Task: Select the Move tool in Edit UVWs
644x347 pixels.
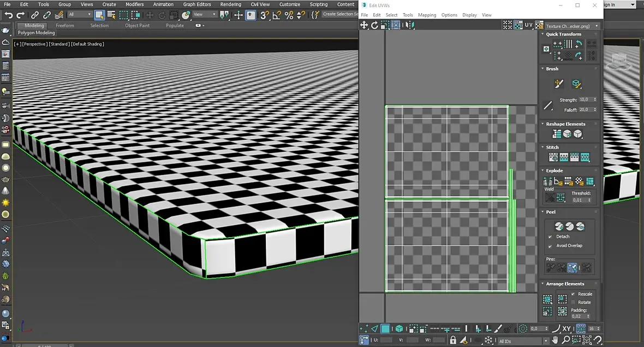Action: pos(364,25)
